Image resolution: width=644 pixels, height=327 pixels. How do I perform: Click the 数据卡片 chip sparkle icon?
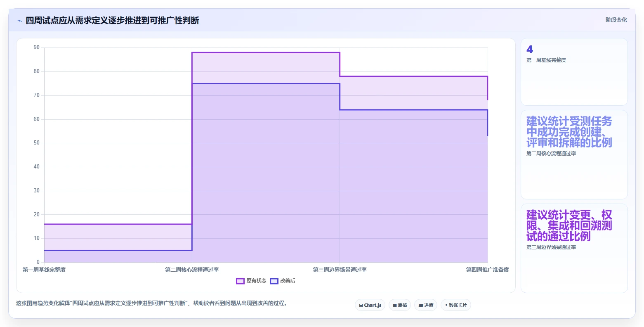[x=446, y=305]
